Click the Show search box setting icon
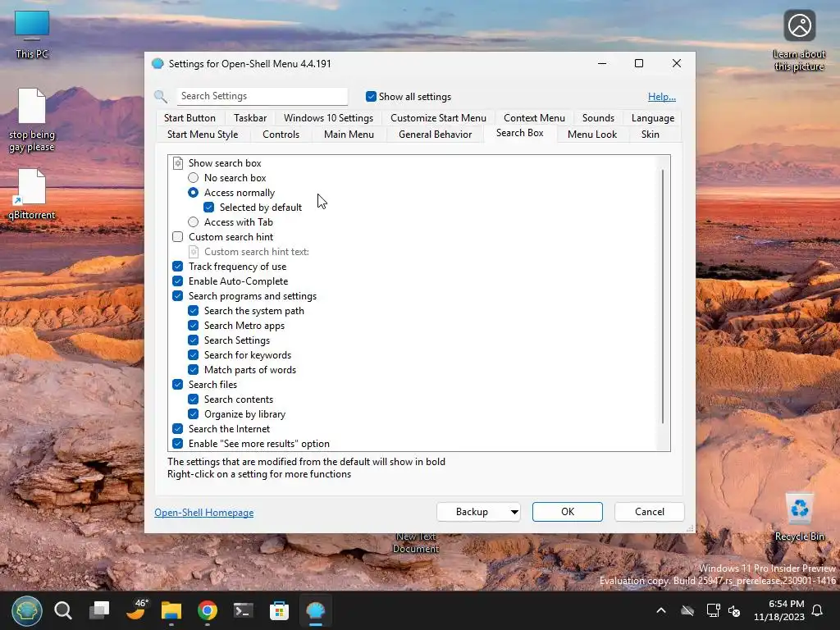This screenshot has height=630, width=840. pyautogui.click(x=178, y=163)
